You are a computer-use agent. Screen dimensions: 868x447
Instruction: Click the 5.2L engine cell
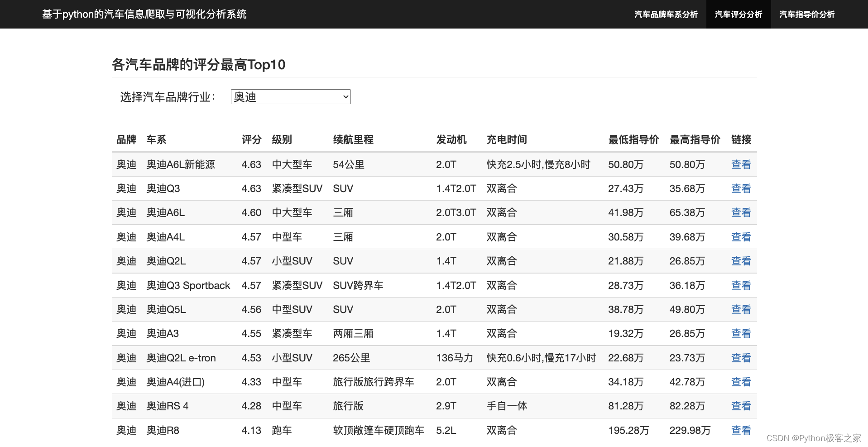pyautogui.click(x=446, y=430)
